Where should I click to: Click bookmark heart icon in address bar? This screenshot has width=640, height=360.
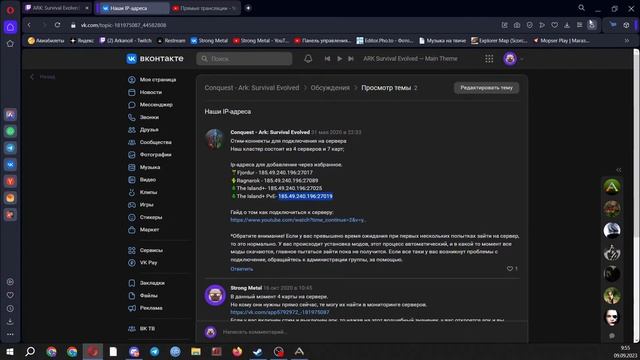point(554,25)
